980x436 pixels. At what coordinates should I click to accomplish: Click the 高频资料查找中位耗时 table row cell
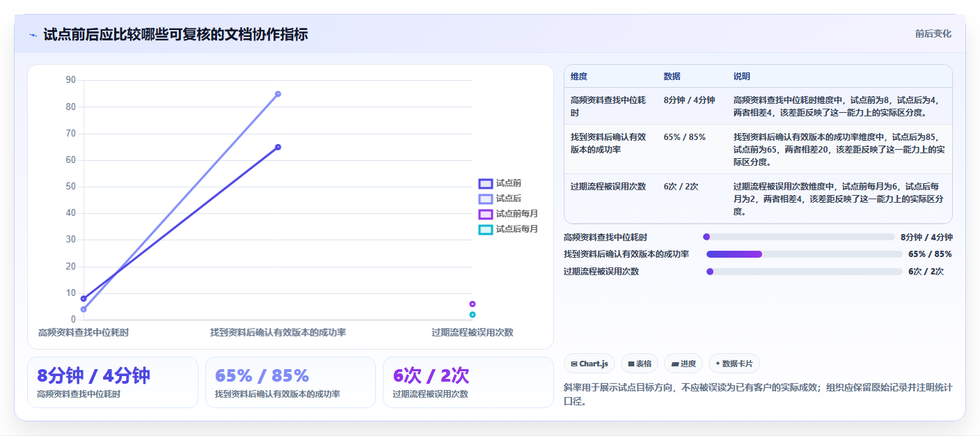(610, 106)
